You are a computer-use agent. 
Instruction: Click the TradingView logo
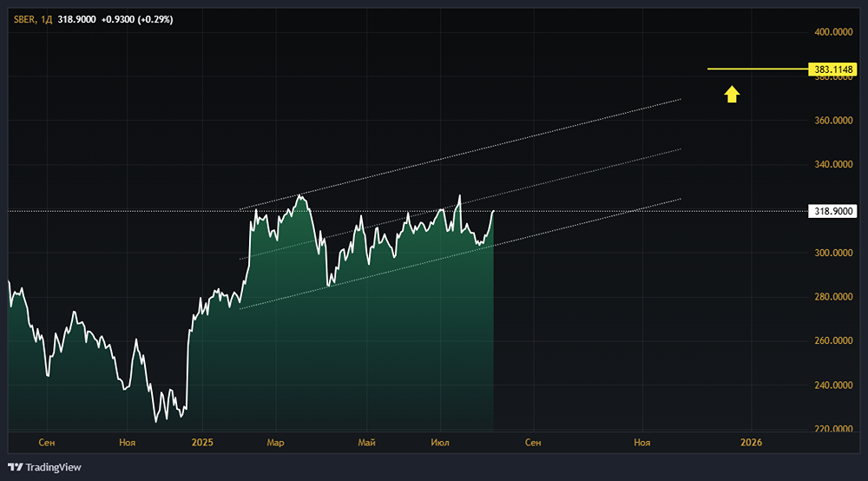pos(44,467)
